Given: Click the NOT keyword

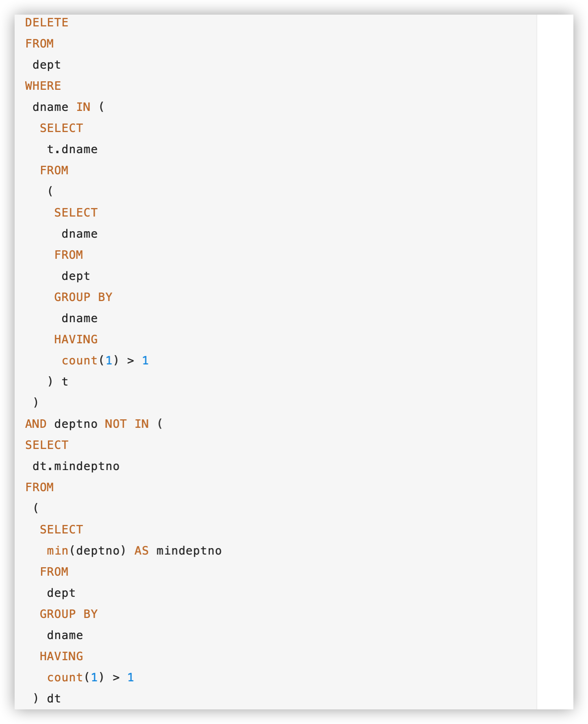Looking at the screenshot, I should [116, 424].
